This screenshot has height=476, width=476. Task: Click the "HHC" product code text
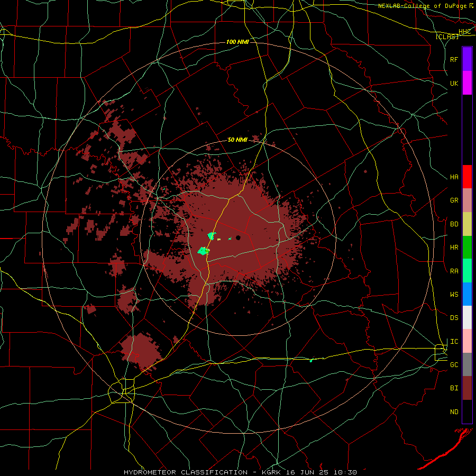click(464, 32)
